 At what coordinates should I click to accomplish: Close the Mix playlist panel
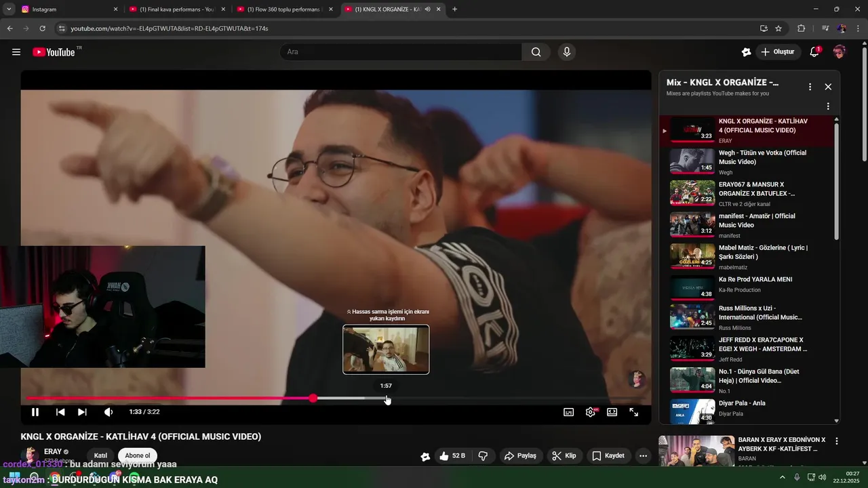coord(828,87)
